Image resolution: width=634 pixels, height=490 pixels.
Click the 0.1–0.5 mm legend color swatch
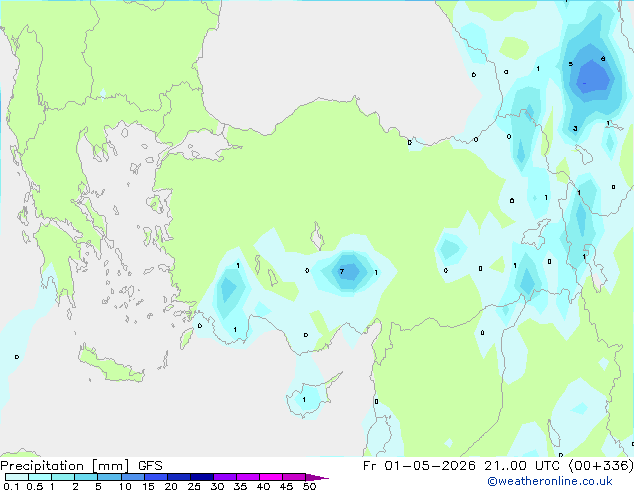click(x=17, y=477)
